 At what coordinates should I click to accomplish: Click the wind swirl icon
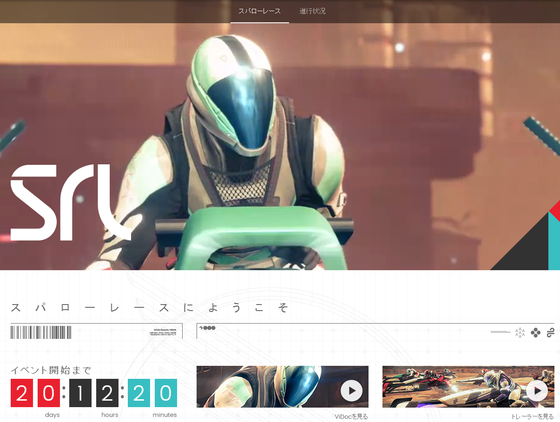pyautogui.click(x=550, y=333)
